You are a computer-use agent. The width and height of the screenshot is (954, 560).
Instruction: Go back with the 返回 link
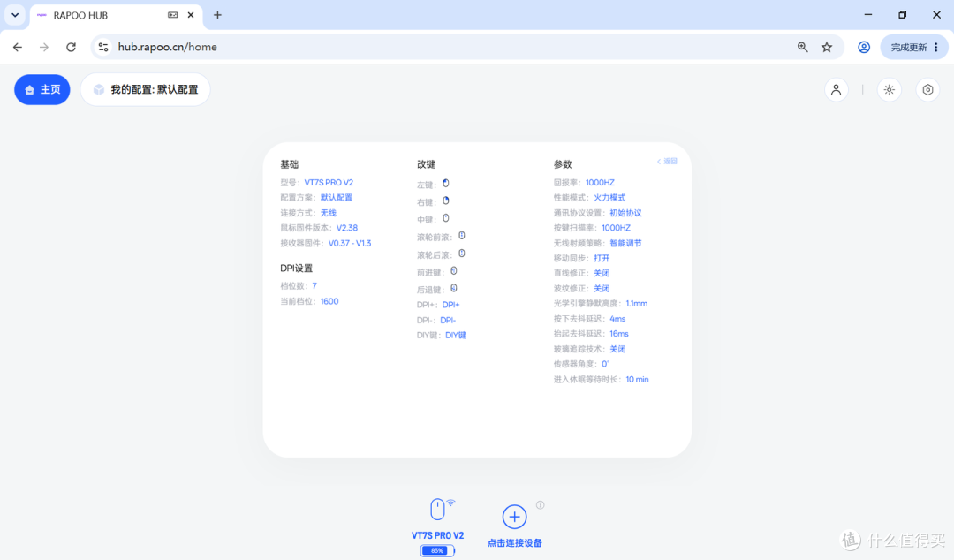coord(667,162)
